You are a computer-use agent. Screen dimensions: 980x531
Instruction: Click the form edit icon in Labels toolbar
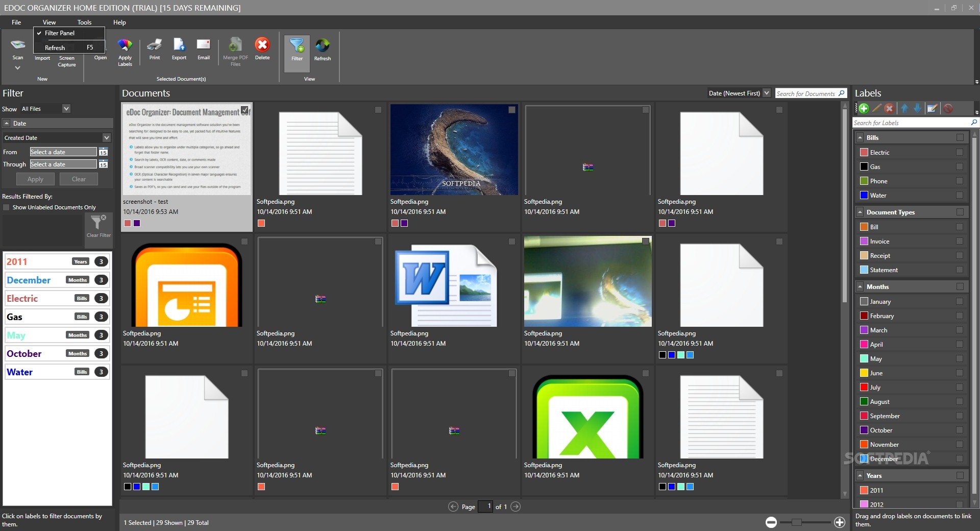[932, 108]
